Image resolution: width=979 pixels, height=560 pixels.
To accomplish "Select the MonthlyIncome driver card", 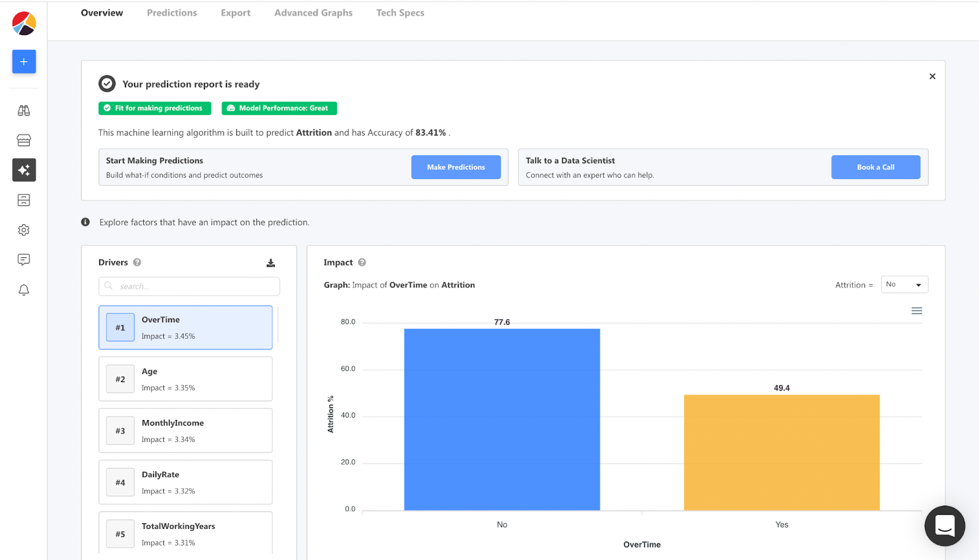I will click(185, 431).
